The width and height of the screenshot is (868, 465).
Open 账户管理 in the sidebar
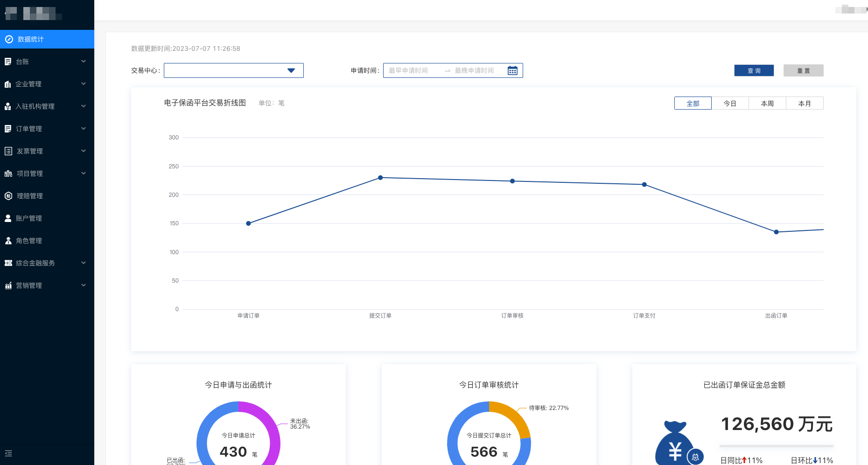47,218
